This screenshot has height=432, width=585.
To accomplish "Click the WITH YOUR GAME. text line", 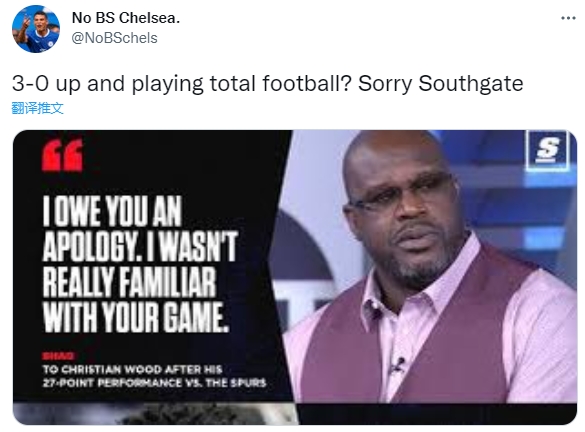I will tap(135, 317).
